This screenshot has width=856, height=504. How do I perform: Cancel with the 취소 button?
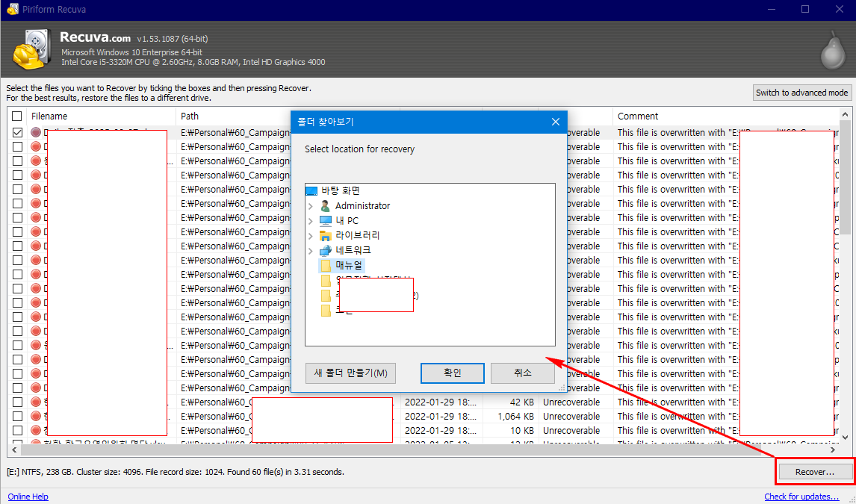coord(522,373)
